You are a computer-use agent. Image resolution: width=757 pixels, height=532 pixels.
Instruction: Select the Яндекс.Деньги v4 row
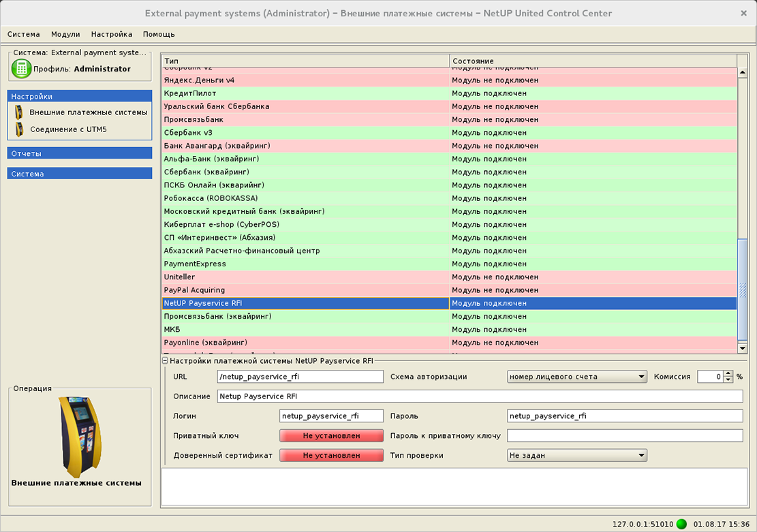[450, 80]
